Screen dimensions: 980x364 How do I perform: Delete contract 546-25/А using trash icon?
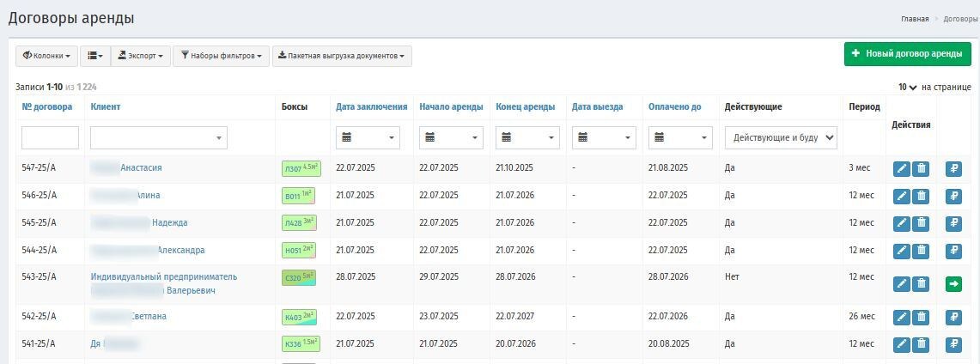[x=921, y=197]
